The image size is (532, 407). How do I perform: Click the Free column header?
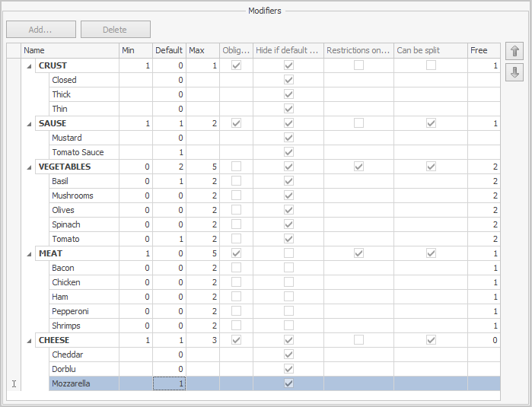point(483,51)
